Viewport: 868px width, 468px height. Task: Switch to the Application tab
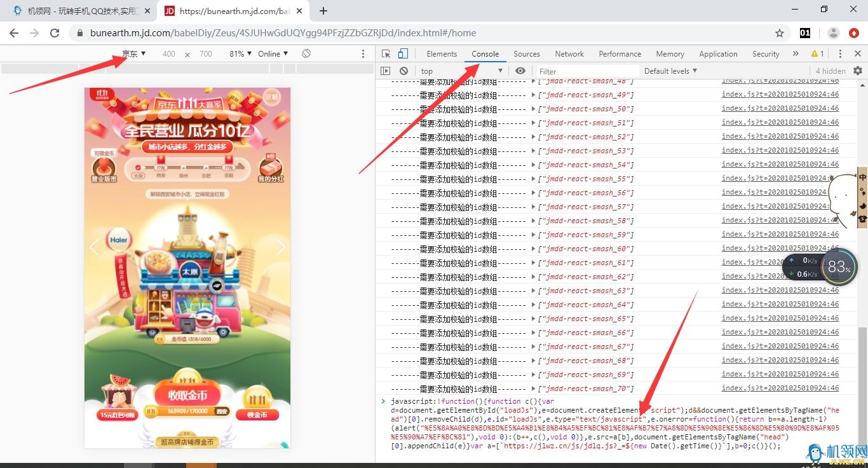(719, 54)
